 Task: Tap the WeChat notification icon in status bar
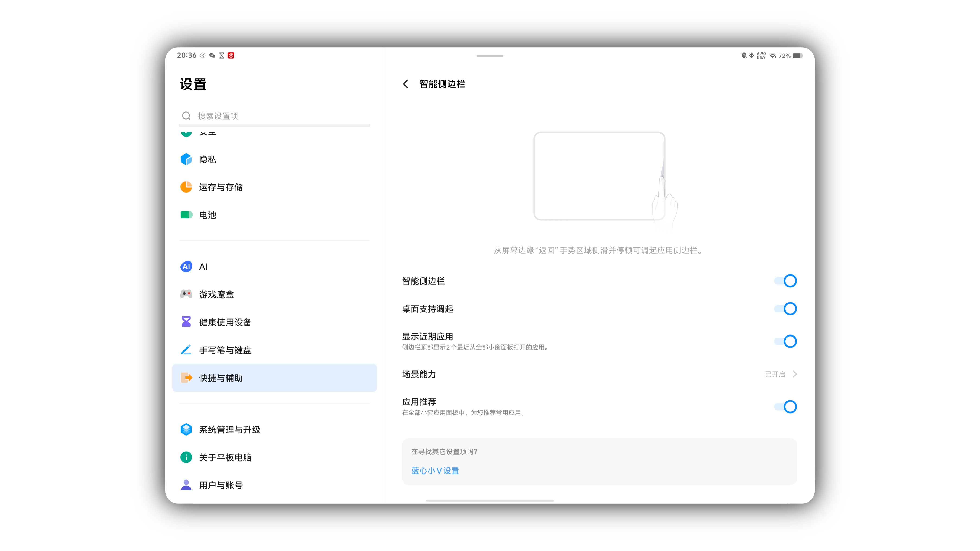click(212, 56)
